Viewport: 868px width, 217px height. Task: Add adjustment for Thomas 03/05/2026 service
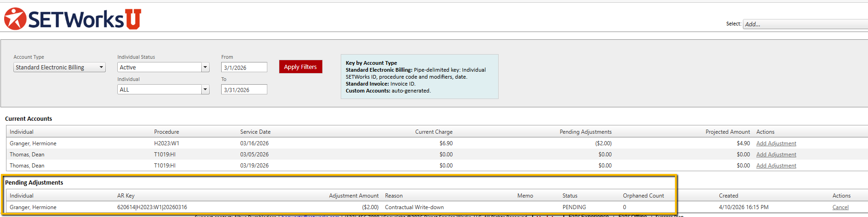tap(776, 155)
